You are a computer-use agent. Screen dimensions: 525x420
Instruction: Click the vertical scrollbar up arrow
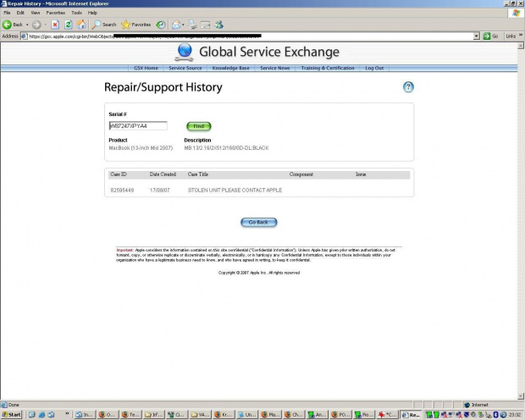(x=521, y=46)
